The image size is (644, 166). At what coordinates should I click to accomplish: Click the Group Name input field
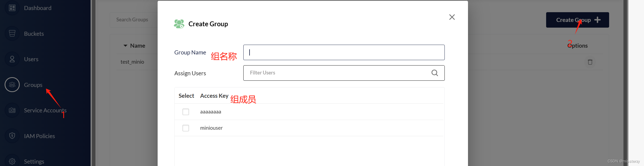[343, 52]
